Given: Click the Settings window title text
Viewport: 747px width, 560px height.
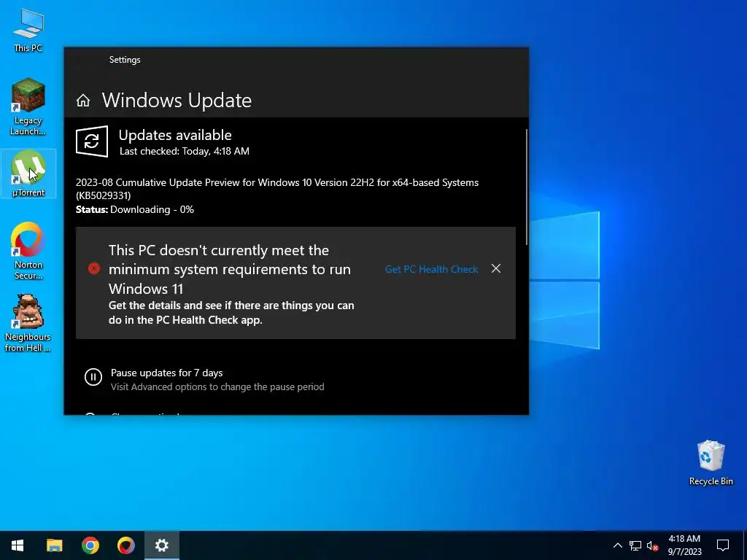Looking at the screenshot, I should point(125,60).
